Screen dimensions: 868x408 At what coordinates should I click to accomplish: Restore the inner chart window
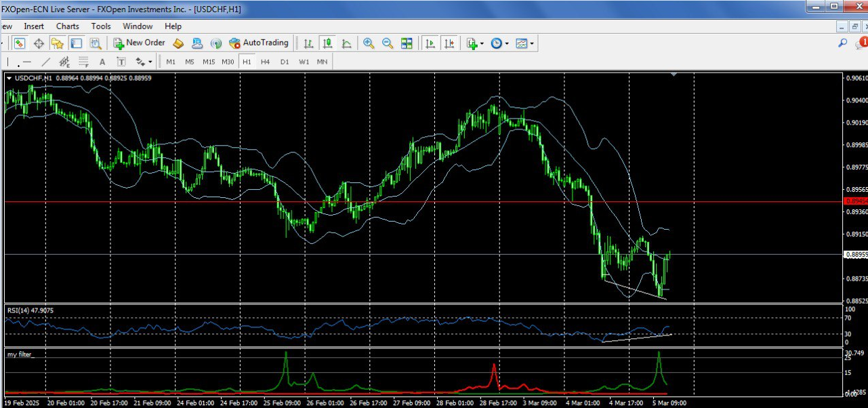pos(854,26)
